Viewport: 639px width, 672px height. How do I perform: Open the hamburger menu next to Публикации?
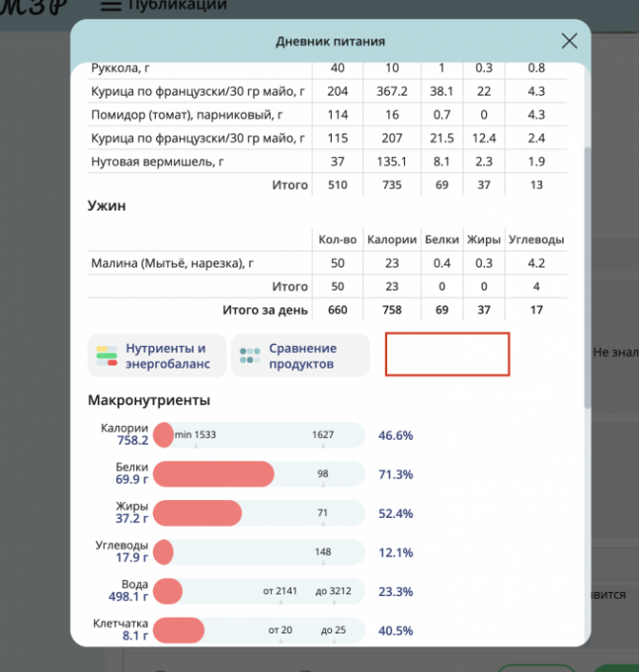click(112, 5)
